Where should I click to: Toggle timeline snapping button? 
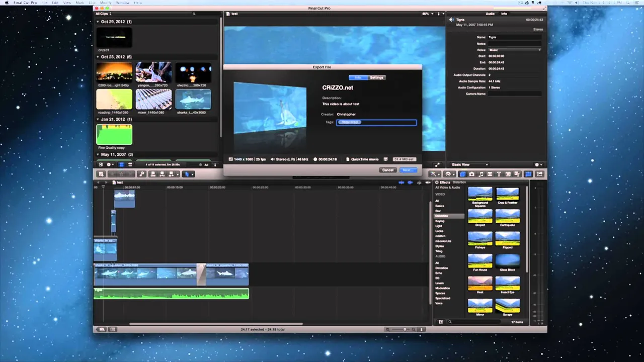pyautogui.click(x=428, y=183)
